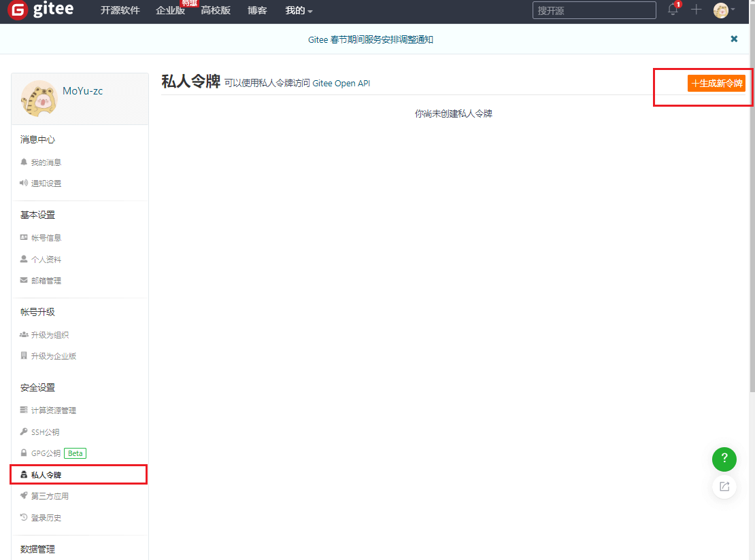
Task: Open 计算资源管理 in sidebar
Action: (54, 410)
